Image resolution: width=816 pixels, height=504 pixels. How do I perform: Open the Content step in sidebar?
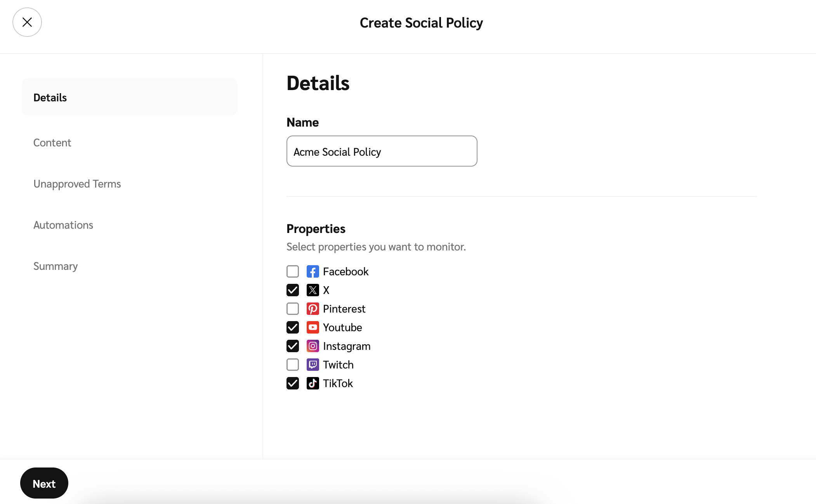pyautogui.click(x=52, y=143)
